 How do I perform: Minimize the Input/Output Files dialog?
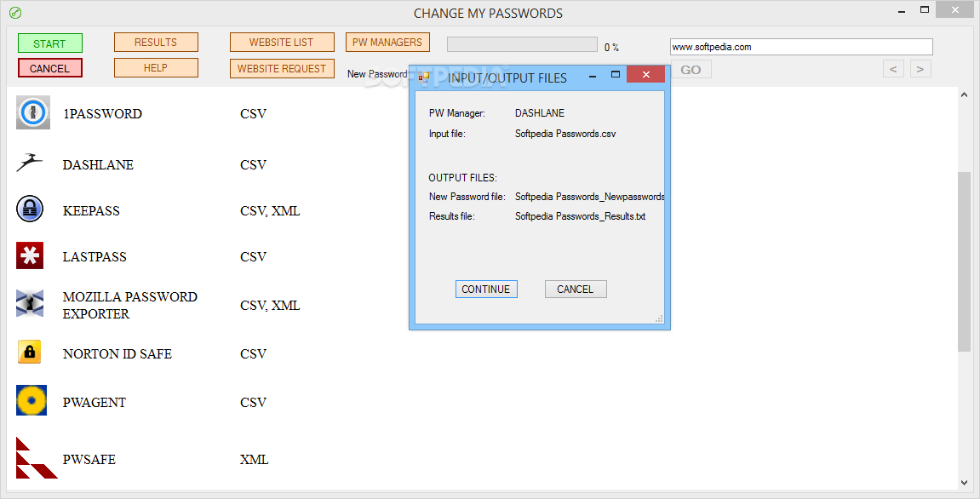coord(593,75)
